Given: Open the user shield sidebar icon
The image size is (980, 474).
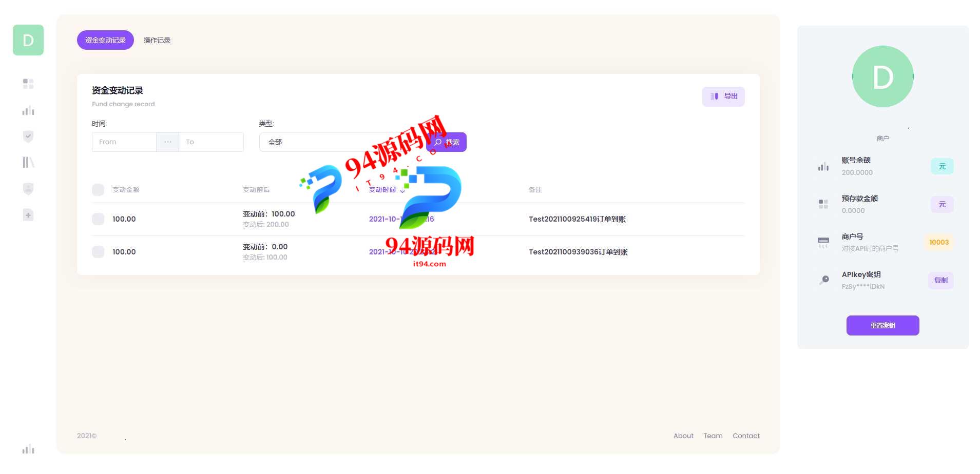Looking at the screenshot, I should tap(28, 189).
